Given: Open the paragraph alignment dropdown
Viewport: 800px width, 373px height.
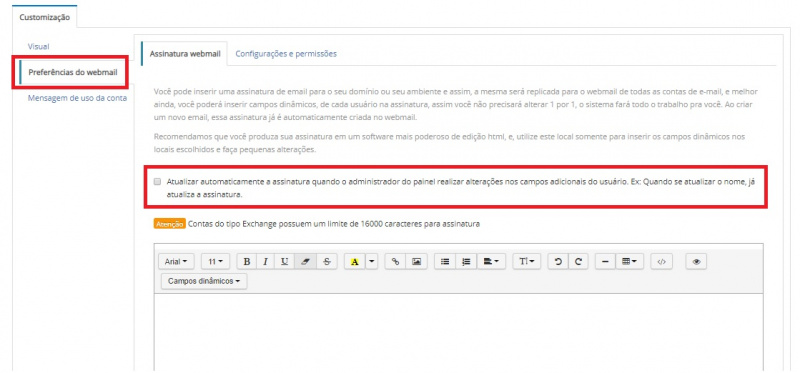Looking at the screenshot, I should click(x=491, y=261).
